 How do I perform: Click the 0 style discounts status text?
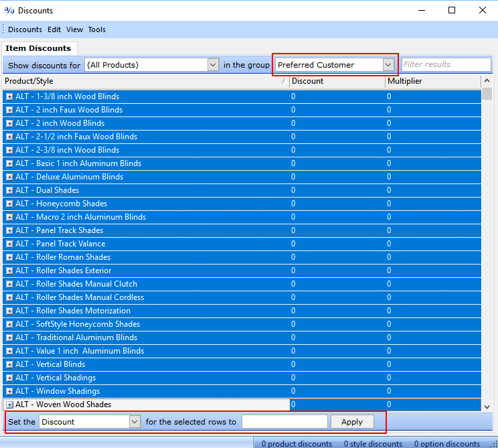click(x=373, y=443)
